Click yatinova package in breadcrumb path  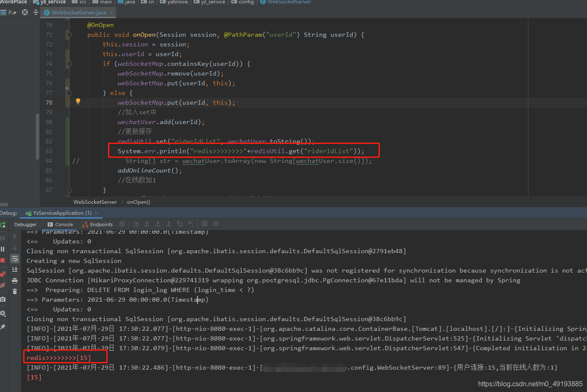click(x=174, y=2)
